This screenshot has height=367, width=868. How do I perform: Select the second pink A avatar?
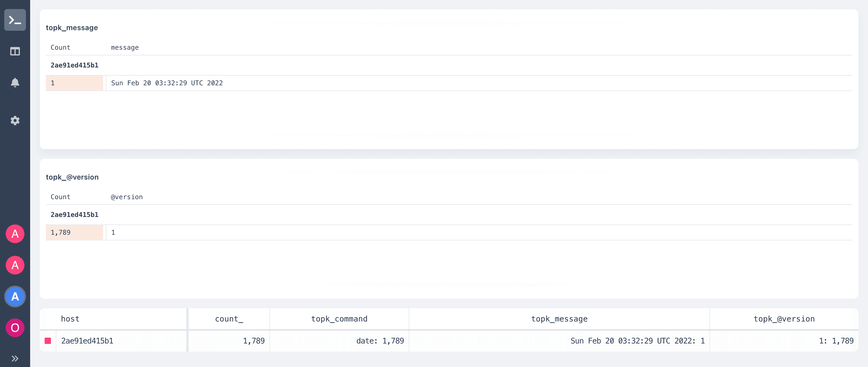click(x=15, y=265)
